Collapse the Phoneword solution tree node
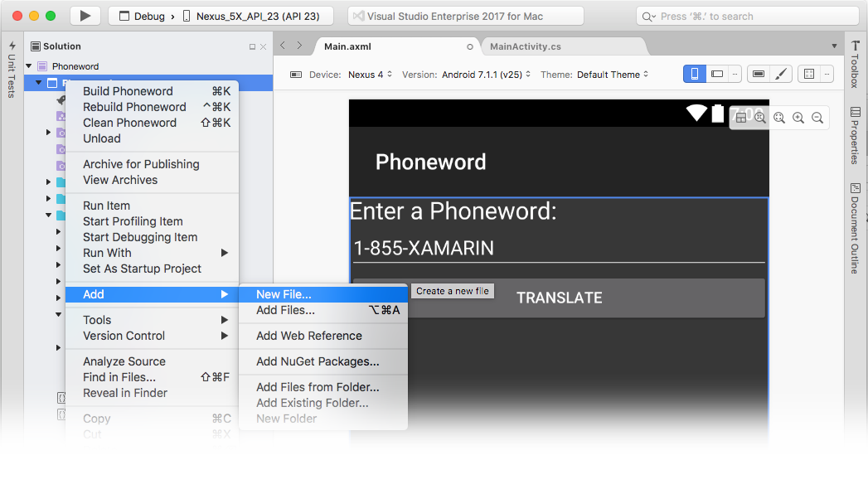Viewport: 868px width, 494px height. coord(29,65)
